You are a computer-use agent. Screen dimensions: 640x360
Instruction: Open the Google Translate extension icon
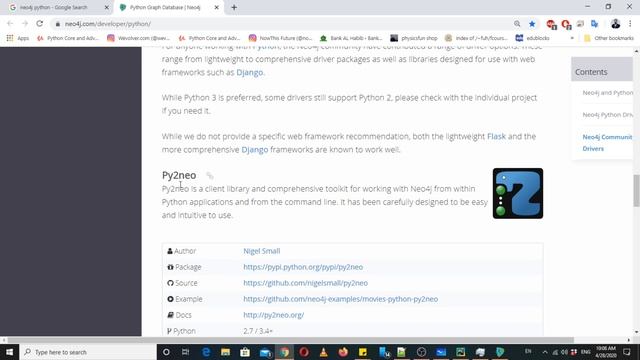tap(595, 24)
